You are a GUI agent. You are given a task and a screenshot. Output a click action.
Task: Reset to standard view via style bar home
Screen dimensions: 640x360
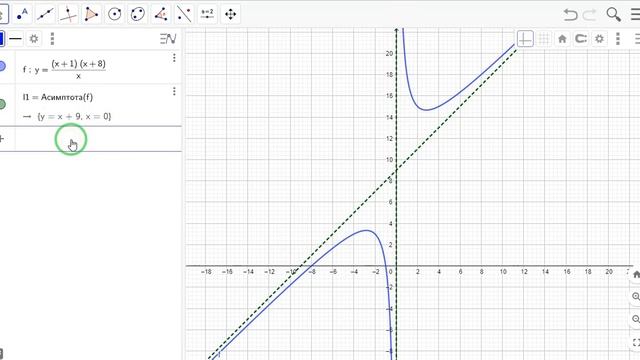562,39
